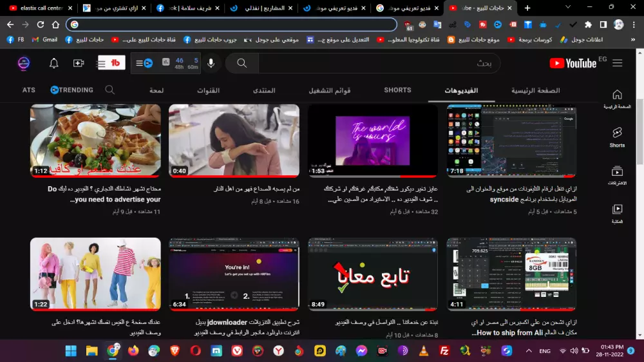
Task: Search within the channel using magnifier icon
Action: pyautogui.click(x=109, y=90)
